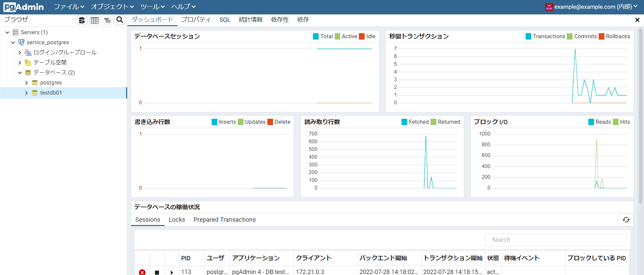Terminate session with PID 113 red icon
644x275 pixels.
(x=142, y=272)
